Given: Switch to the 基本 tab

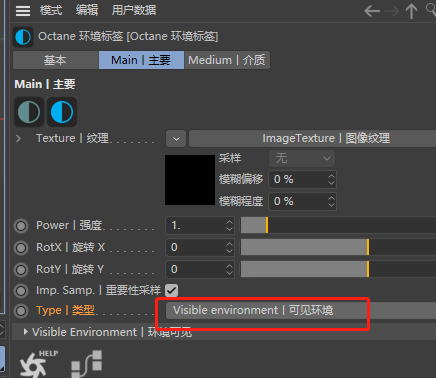Looking at the screenshot, I should [56, 60].
